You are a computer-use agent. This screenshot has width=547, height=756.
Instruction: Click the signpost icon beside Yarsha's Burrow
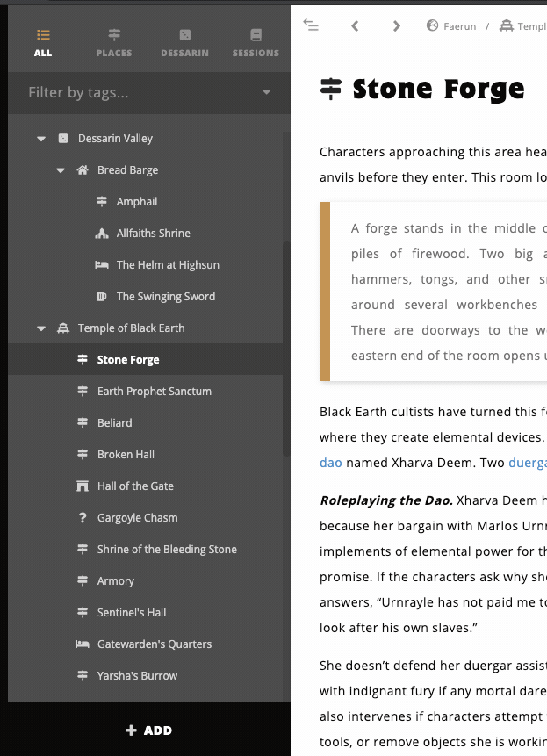83,675
